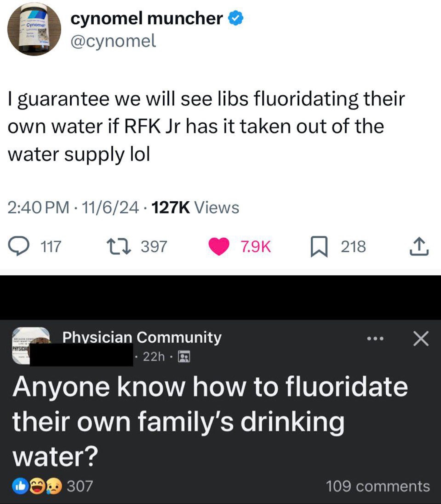Open the cynomel muncher display name
Screen dimensions: 441x504
click(147, 18)
